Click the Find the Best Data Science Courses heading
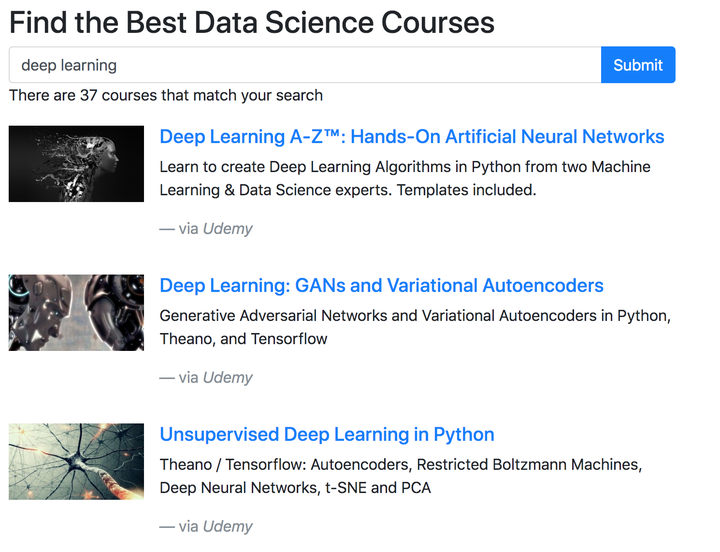This screenshot has height=552, width=720. (x=252, y=22)
